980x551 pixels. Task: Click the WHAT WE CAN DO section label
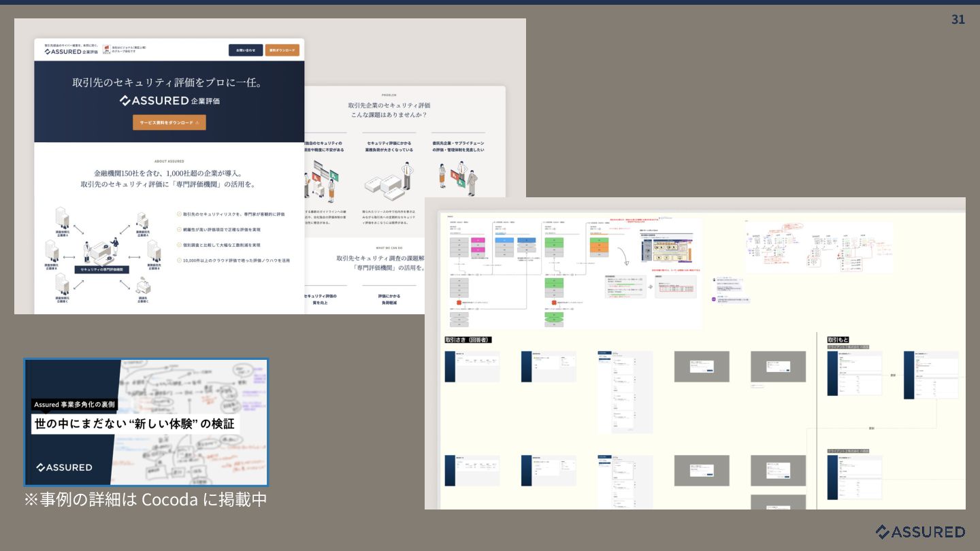click(x=390, y=248)
